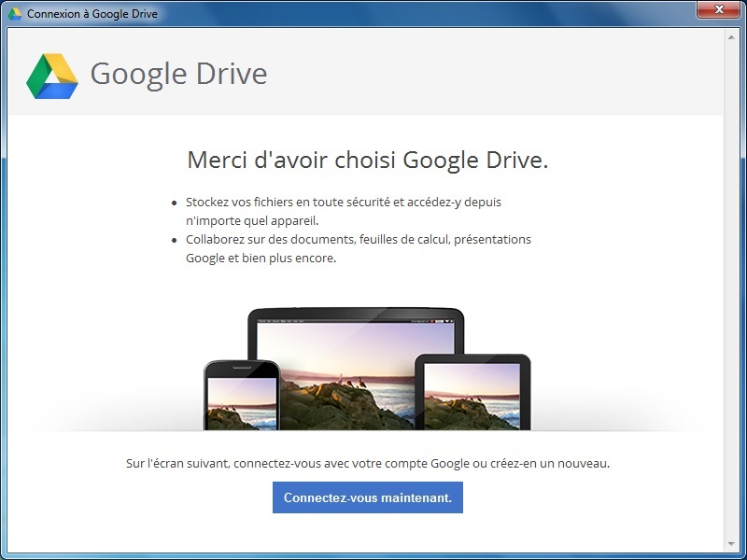747x560 pixels.
Task: Click the Google Drive logo in header
Action: pyautogui.click(x=51, y=76)
